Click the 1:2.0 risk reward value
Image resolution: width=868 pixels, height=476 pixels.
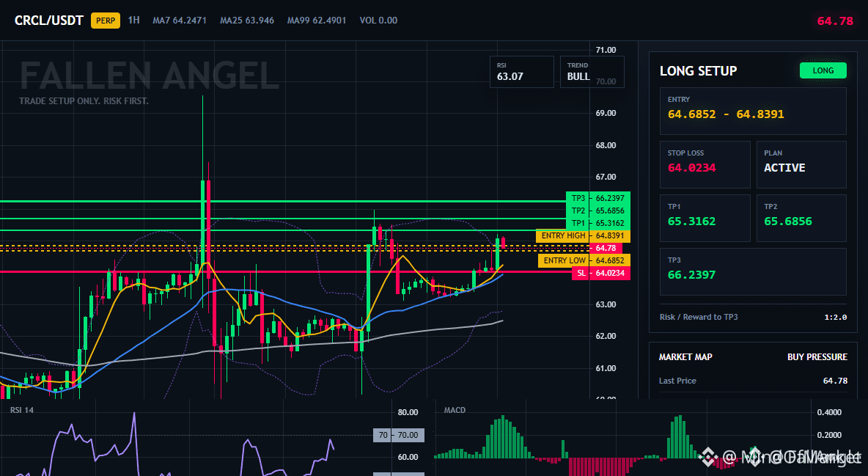(835, 317)
